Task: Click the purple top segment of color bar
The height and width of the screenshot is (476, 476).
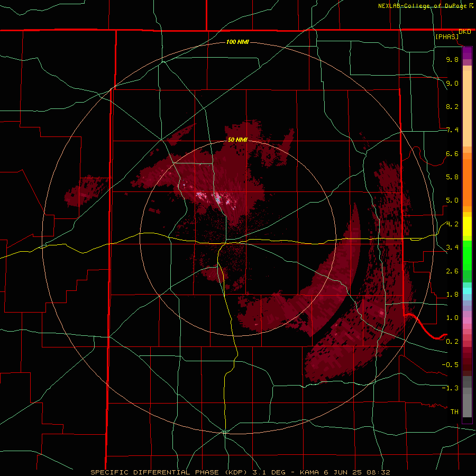Action: tap(467, 53)
